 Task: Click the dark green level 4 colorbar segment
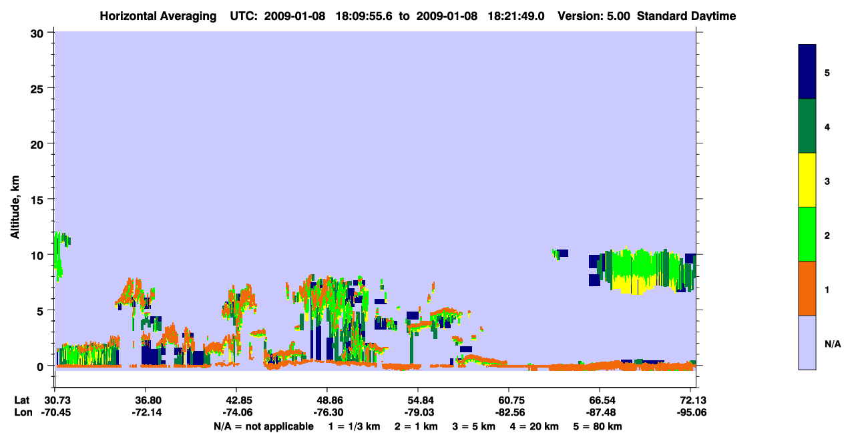click(807, 126)
